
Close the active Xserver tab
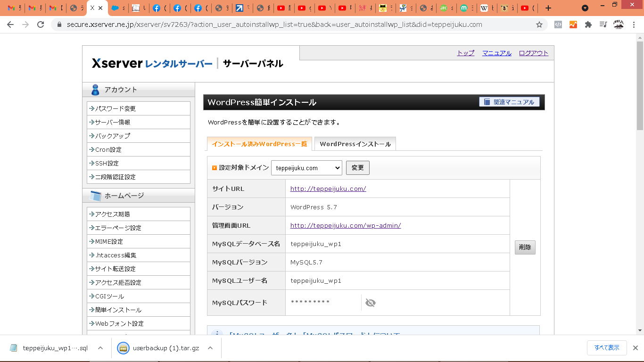[x=100, y=8]
